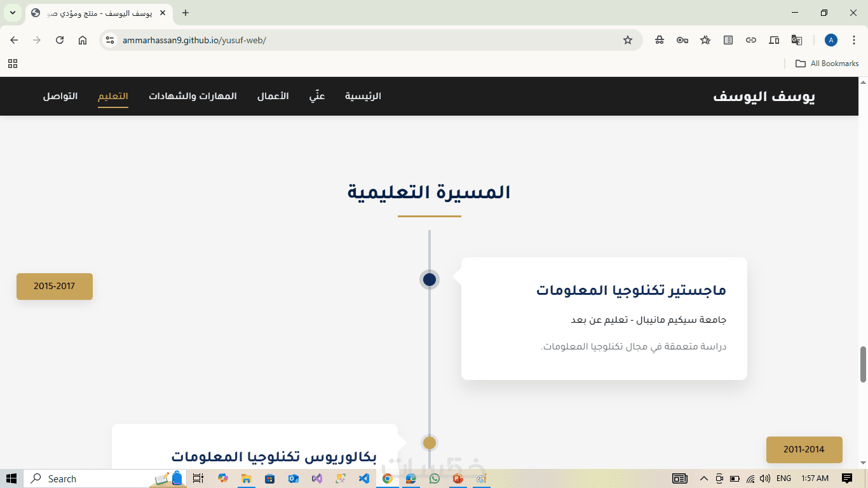Click the المسيرة التعليمية heading
868x488 pixels.
(429, 193)
